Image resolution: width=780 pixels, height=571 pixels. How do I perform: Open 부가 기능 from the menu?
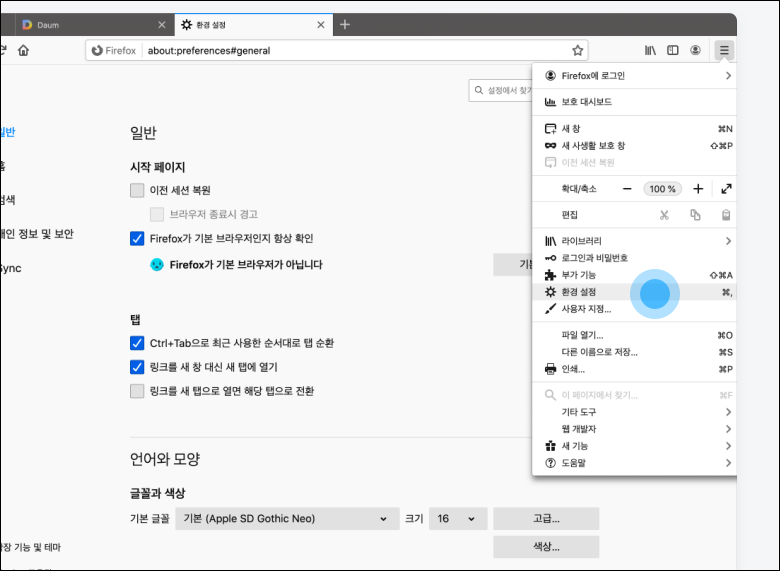pos(634,275)
